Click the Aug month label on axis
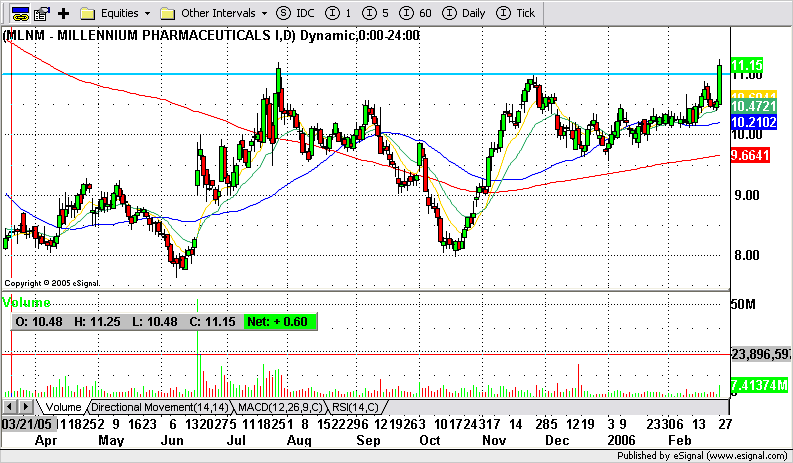Image resolution: width=793 pixels, height=463 pixels. (x=299, y=440)
